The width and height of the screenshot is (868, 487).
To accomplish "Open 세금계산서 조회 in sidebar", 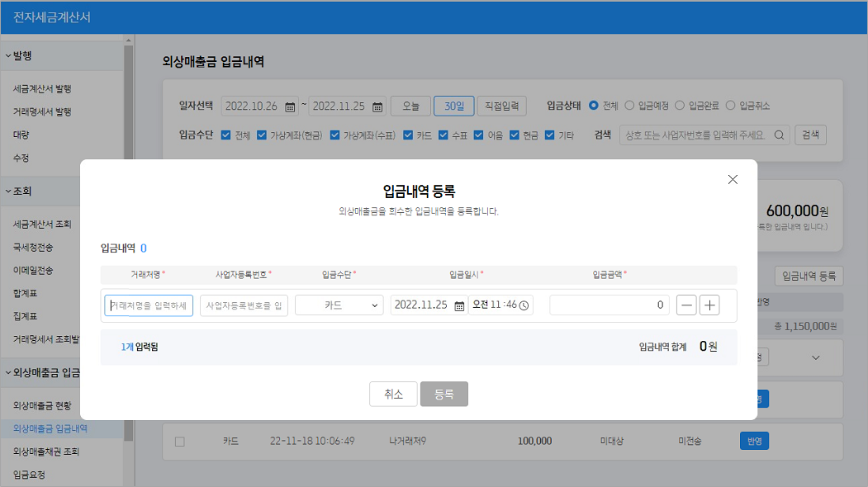I will pos(42,225).
